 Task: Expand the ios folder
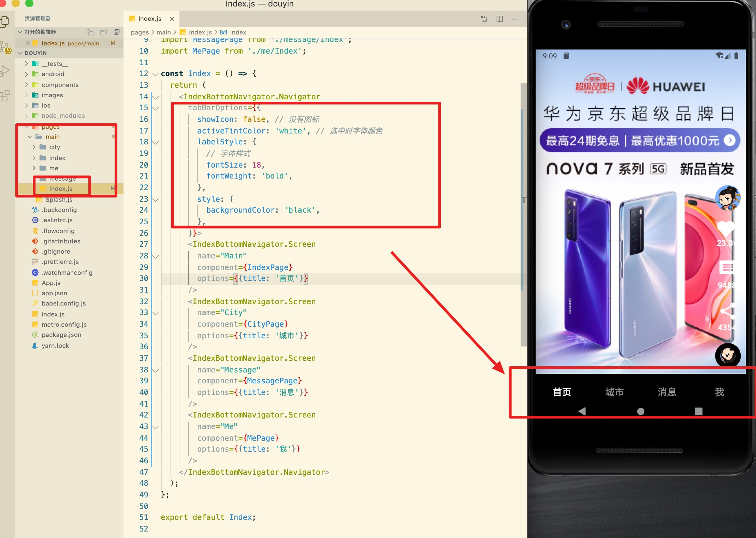click(x=26, y=105)
